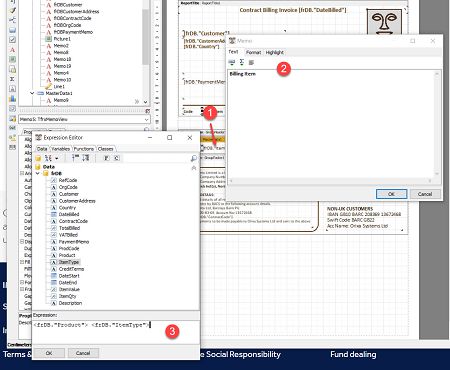Switch to the Format tab in Memo dialog
The image size is (450, 370).
pyautogui.click(x=253, y=52)
